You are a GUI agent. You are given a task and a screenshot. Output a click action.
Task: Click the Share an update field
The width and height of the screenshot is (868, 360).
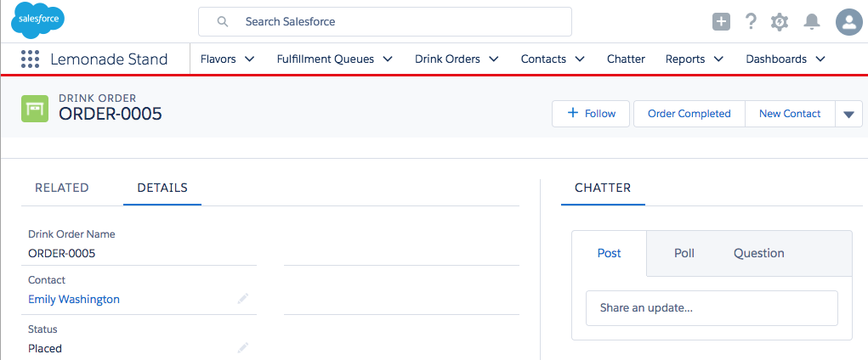711,308
